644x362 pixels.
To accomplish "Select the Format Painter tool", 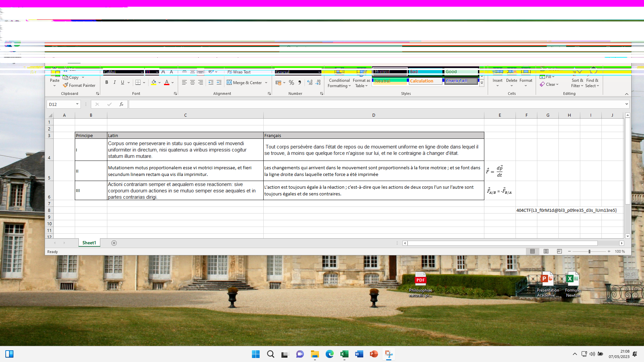I will pos(79,85).
